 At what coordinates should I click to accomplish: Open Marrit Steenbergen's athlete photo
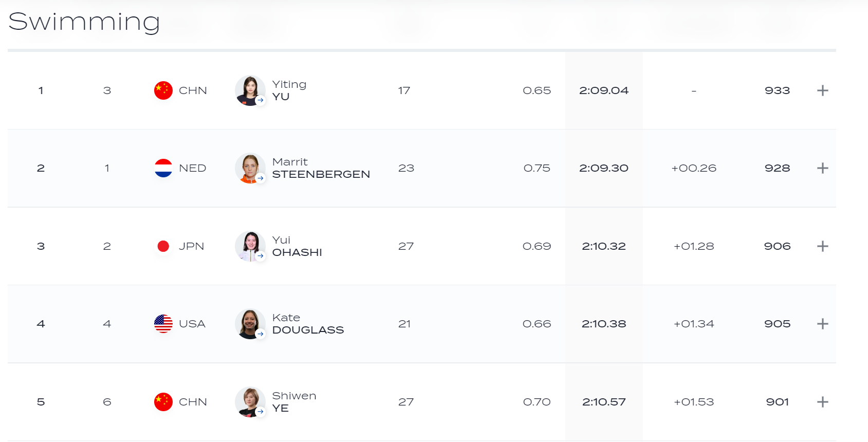250,168
